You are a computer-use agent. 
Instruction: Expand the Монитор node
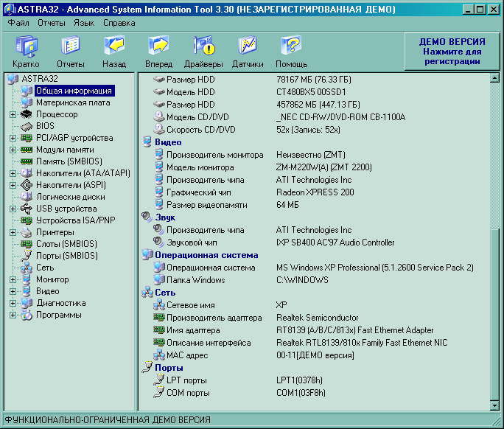coord(13,279)
